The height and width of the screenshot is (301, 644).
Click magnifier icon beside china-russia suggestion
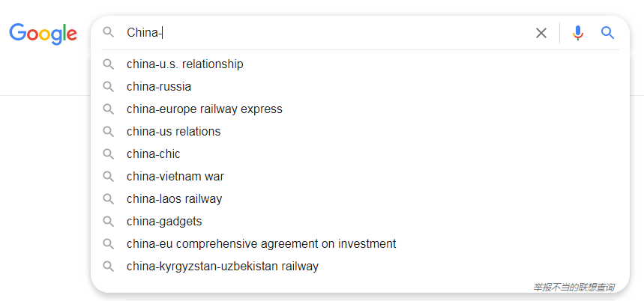(x=109, y=87)
